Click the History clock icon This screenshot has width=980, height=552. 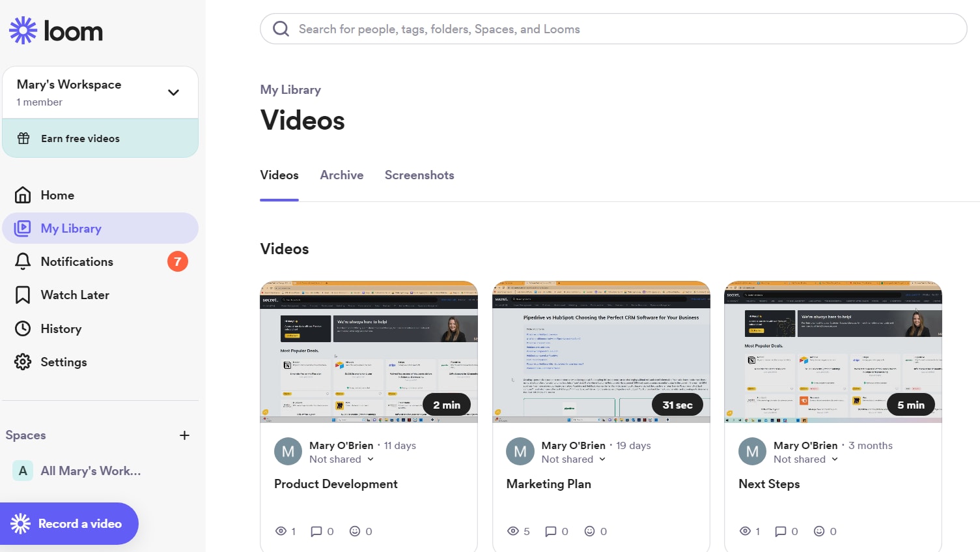tap(23, 328)
